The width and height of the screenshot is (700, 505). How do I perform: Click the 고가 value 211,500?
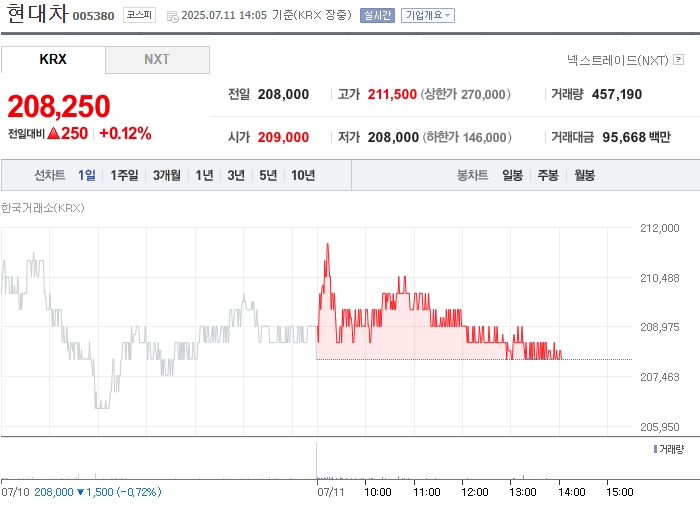(x=392, y=94)
